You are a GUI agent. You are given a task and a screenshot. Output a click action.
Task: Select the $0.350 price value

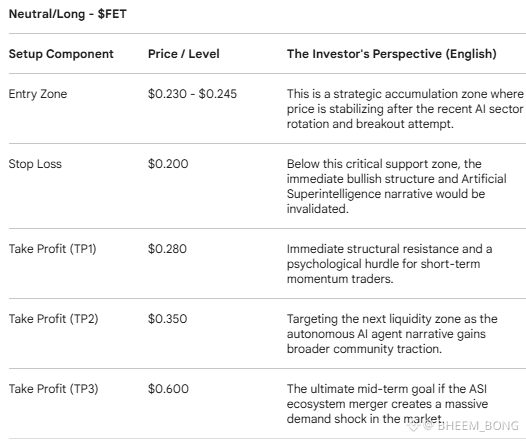pyautogui.click(x=167, y=319)
